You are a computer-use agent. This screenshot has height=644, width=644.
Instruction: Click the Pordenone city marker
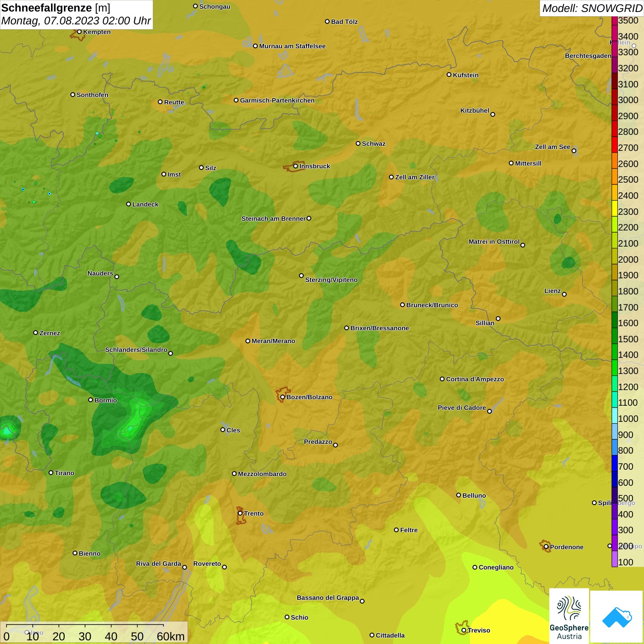[546, 547]
